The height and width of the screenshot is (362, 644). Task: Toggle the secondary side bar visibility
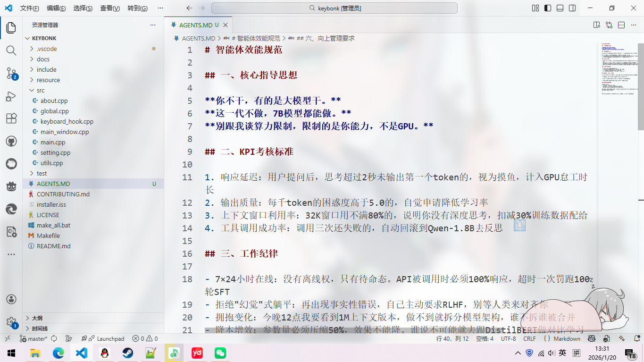pos(572,8)
